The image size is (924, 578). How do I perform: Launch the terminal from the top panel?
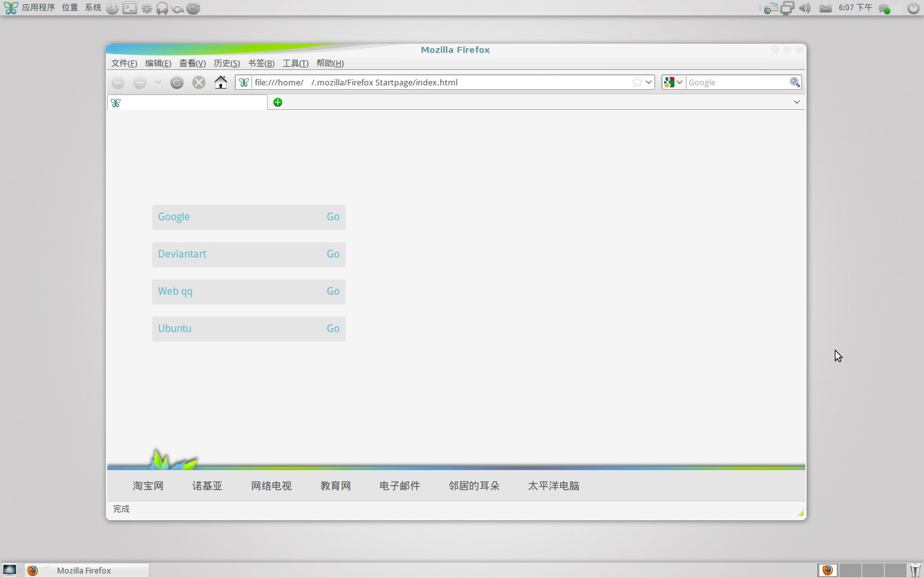coord(130,8)
